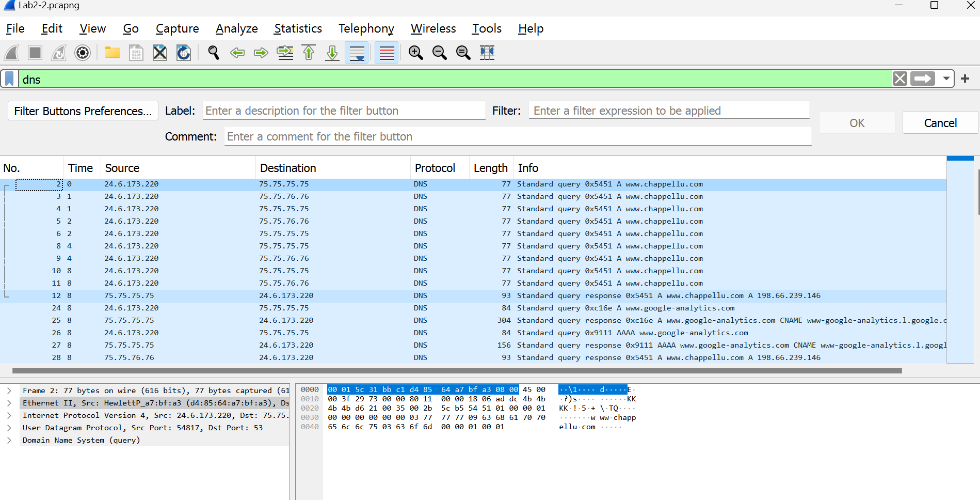This screenshot has width=980, height=500.
Task: Jump to the first packet
Action: [x=309, y=53]
